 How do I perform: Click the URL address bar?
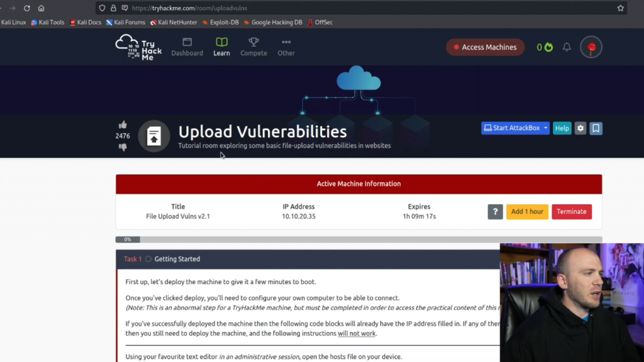(x=362, y=8)
